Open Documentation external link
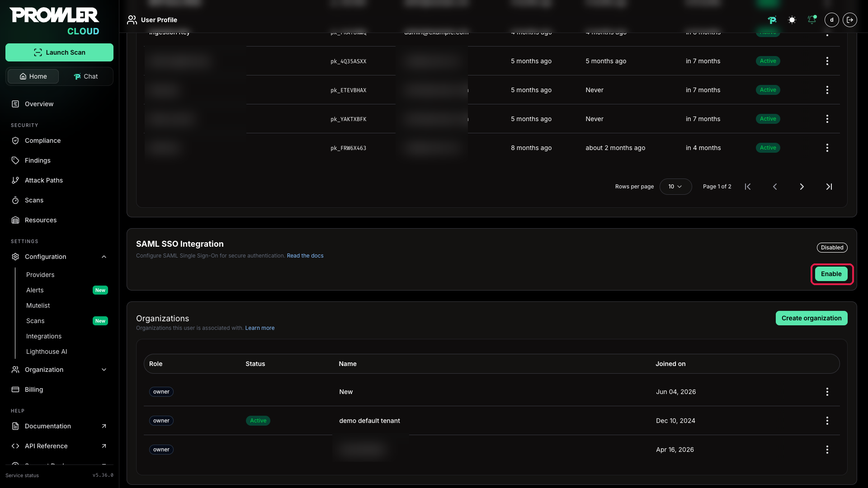This screenshot has width=868, height=488. point(59,426)
